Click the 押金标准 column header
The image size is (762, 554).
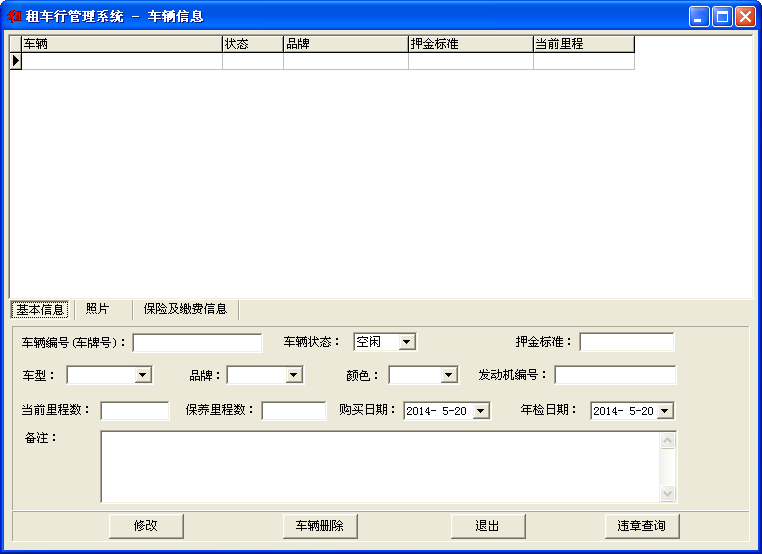click(471, 44)
